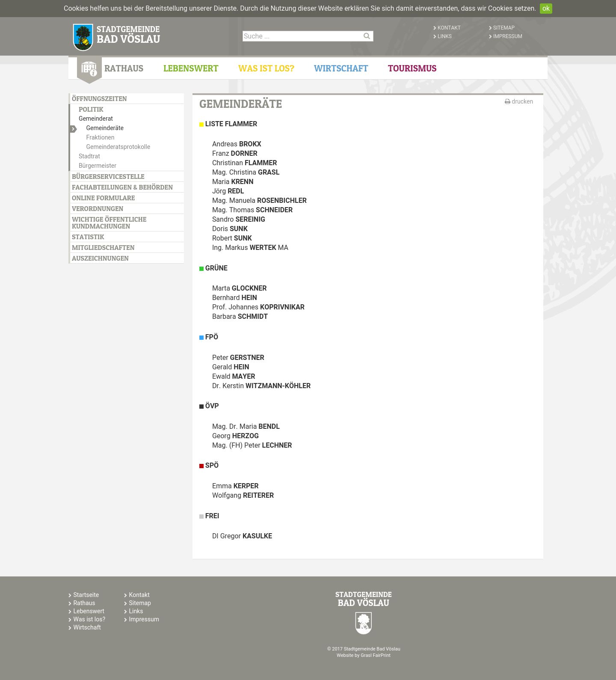The image size is (616, 680).
Task: Click the LISTE FLAMMER heading
Action: 231,124
